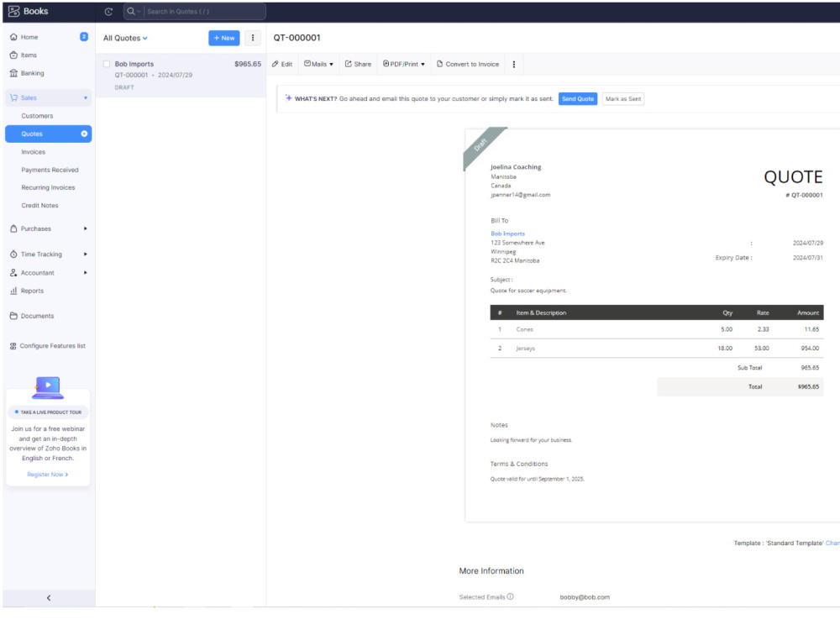Click the Items bag icon in sidebar
840x630 pixels.
click(x=13, y=55)
